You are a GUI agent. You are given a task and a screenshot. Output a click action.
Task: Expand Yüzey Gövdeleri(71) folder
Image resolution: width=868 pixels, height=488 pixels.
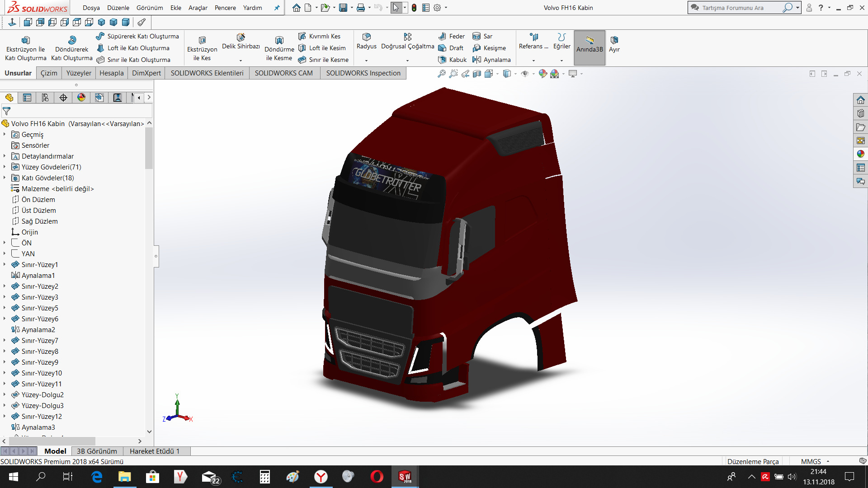coord(5,167)
